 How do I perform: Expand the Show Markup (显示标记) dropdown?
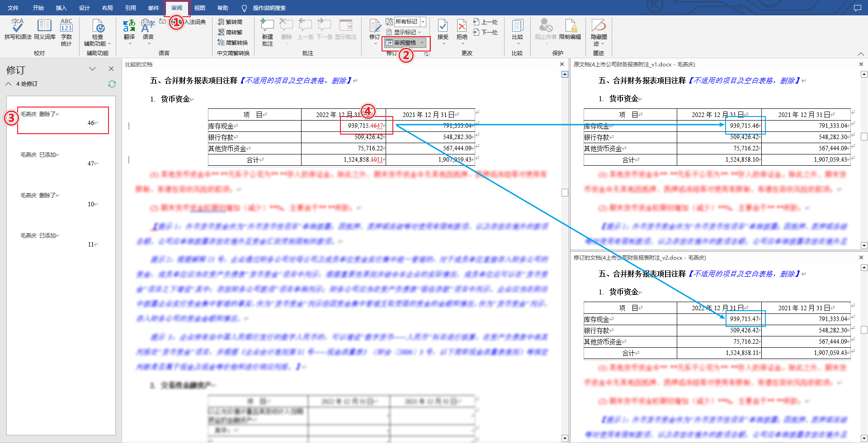tap(405, 32)
